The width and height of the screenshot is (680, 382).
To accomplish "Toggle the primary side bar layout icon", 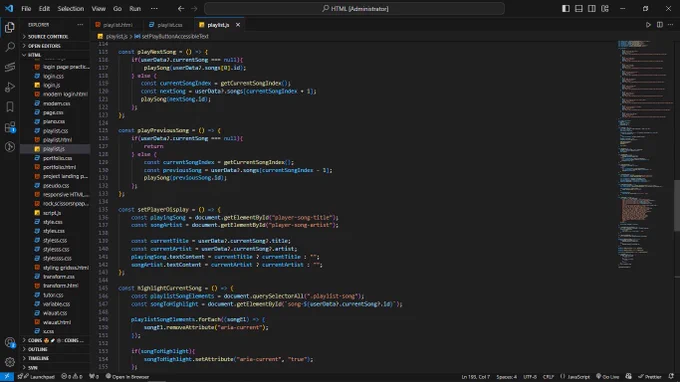I will (x=566, y=9).
